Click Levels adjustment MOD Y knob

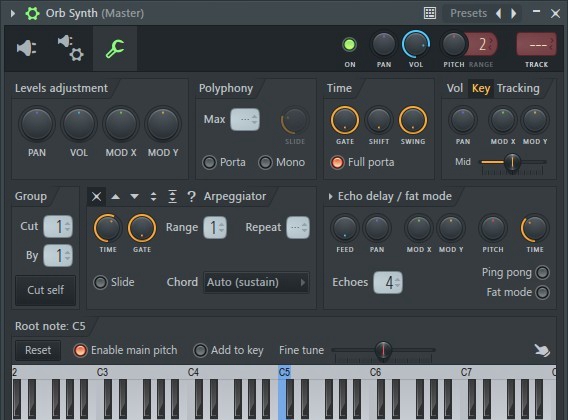[163, 124]
